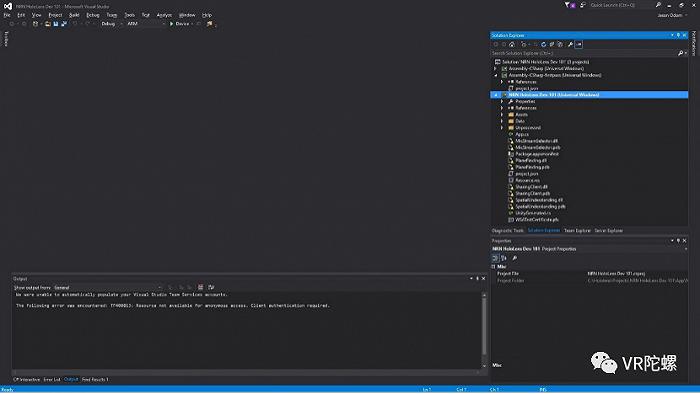Open the signed-in user account dropdown
This screenshot has width=700, height=394.
(x=672, y=15)
